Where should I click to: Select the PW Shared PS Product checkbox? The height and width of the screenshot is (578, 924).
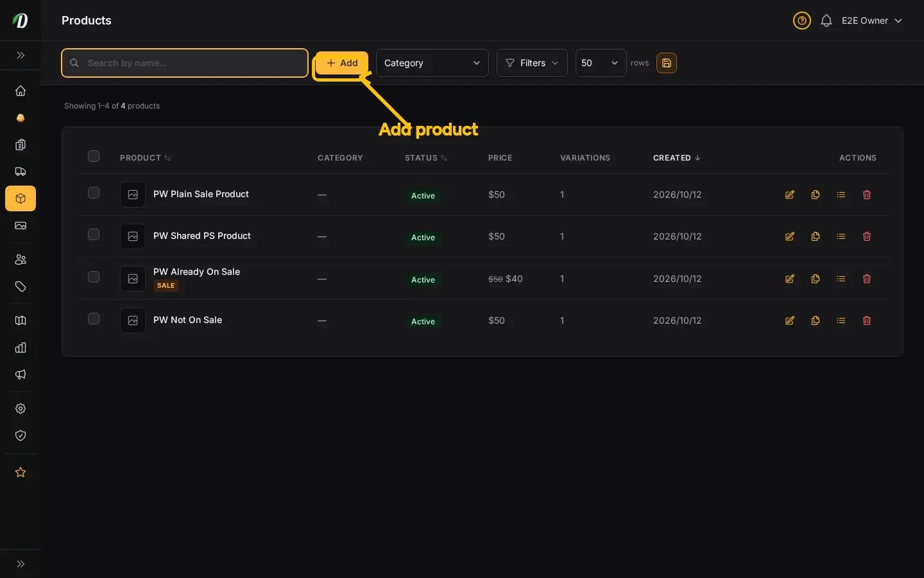pos(94,234)
